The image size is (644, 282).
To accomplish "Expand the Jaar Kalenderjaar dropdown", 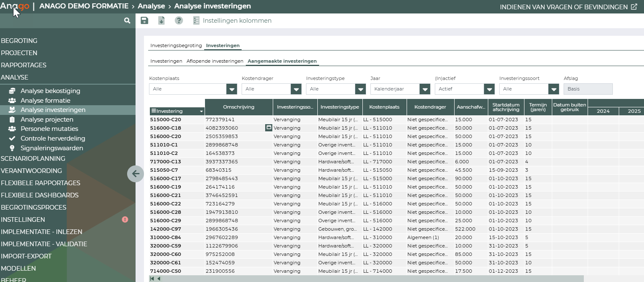I will pos(425,89).
